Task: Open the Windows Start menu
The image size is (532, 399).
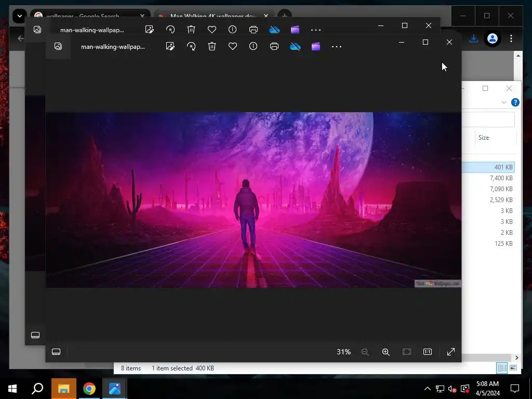Action: pyautogui.click(x=12, y=389)
